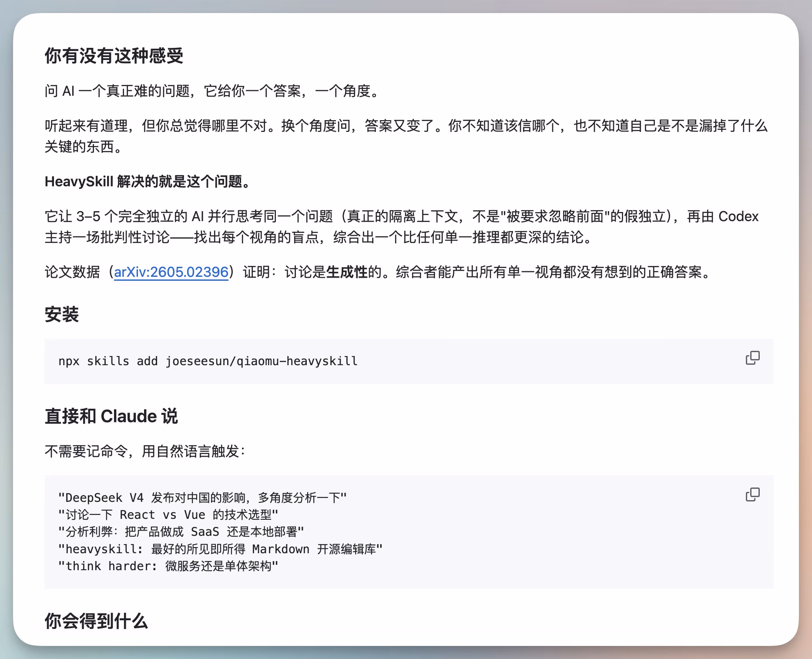
Task: Click the code text npx skills add joeseesun/qiaomu-heavyskill
Action: (208, 361)
